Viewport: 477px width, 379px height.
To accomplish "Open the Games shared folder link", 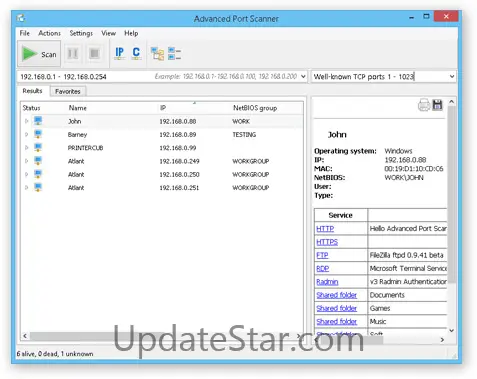I will [x=337, y=309].
